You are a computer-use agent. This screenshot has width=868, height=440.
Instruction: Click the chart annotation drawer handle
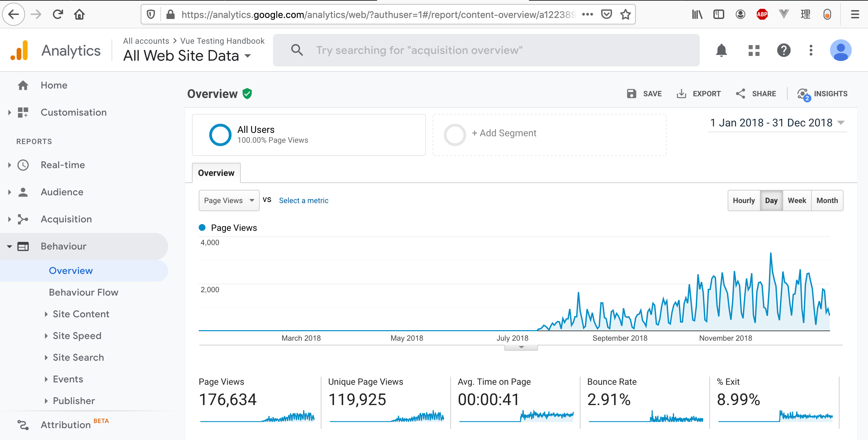click(x=521, y=347)
